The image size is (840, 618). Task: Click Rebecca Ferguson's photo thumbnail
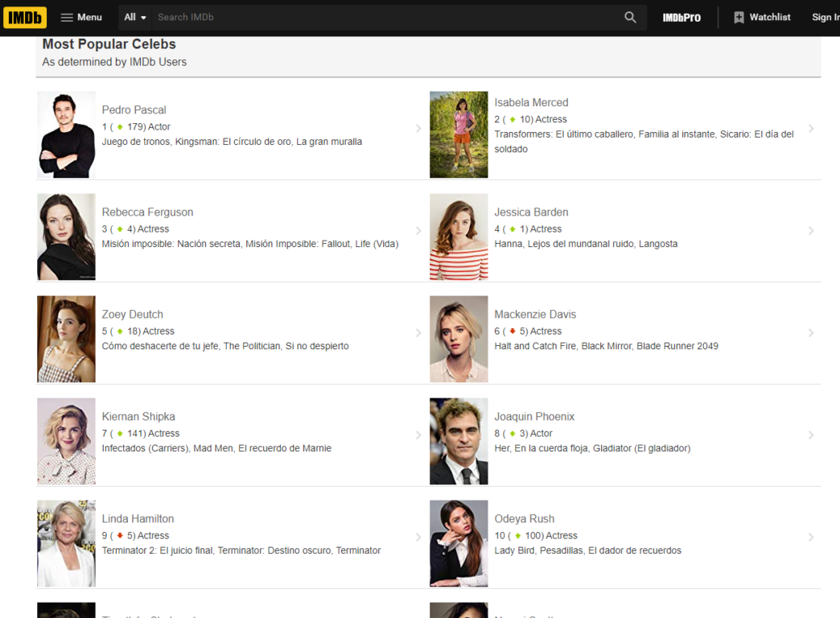[x=66, y=237]
